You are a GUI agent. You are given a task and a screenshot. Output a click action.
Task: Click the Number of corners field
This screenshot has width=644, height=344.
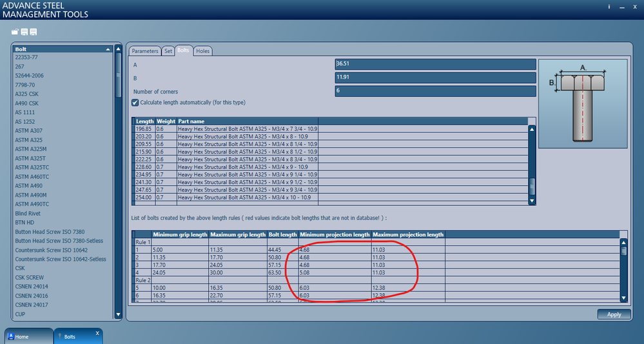[435, 91]
